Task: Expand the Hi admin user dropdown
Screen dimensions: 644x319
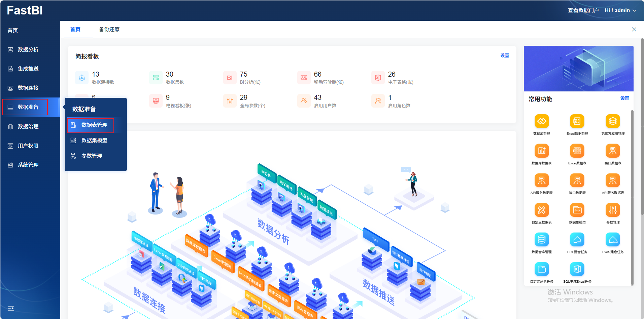Action: [620, 10]
